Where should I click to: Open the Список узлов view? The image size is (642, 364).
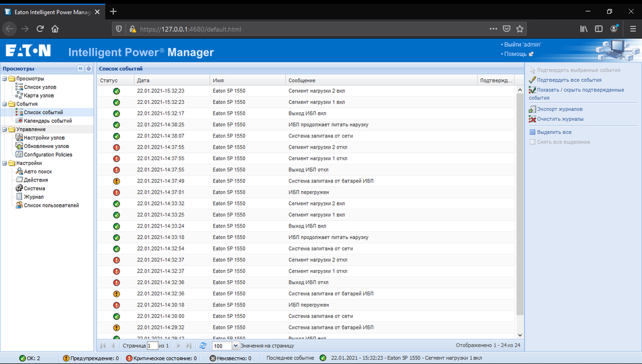click(x=39, y=87)
